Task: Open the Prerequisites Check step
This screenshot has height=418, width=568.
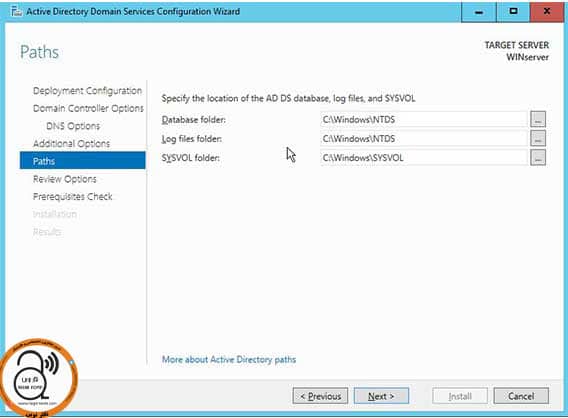Action: (x=72, y=197)
